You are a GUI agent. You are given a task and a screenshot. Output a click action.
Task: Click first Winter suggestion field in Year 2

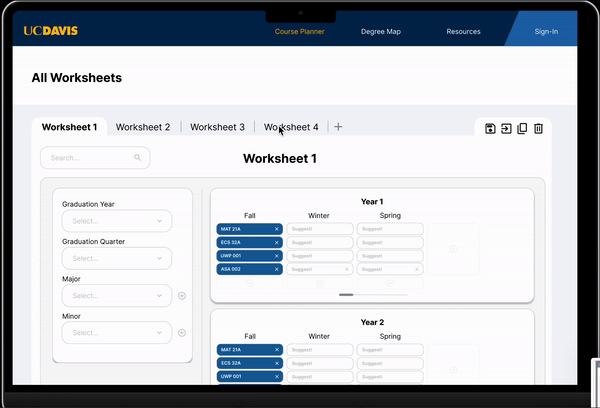(x=320, y=349)
